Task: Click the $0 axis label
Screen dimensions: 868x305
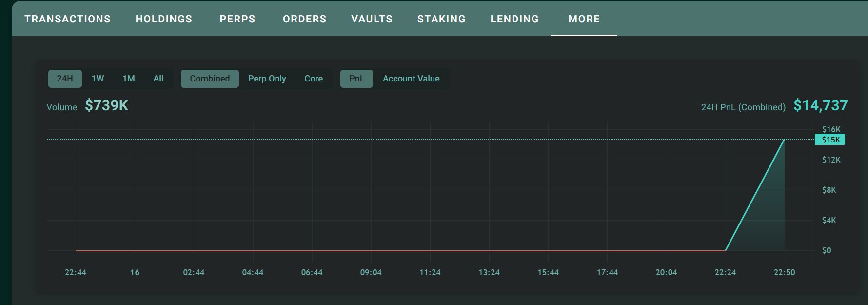Action: click(827, 250)
